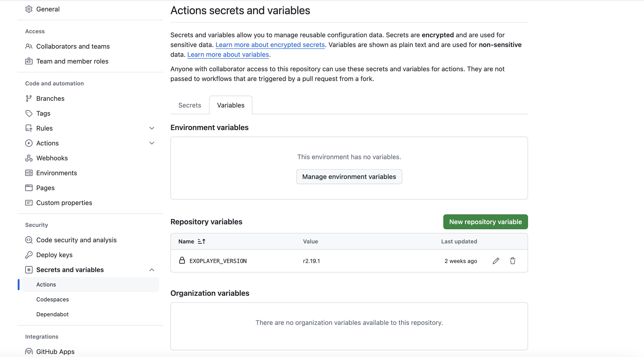The image size is (644, 357).
Task: Click the Rules icon in sidebar
Action: [29, 128]
